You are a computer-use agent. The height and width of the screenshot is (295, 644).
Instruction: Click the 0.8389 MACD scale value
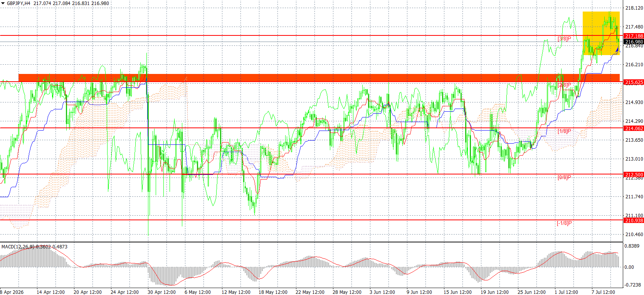click(632, 246)
